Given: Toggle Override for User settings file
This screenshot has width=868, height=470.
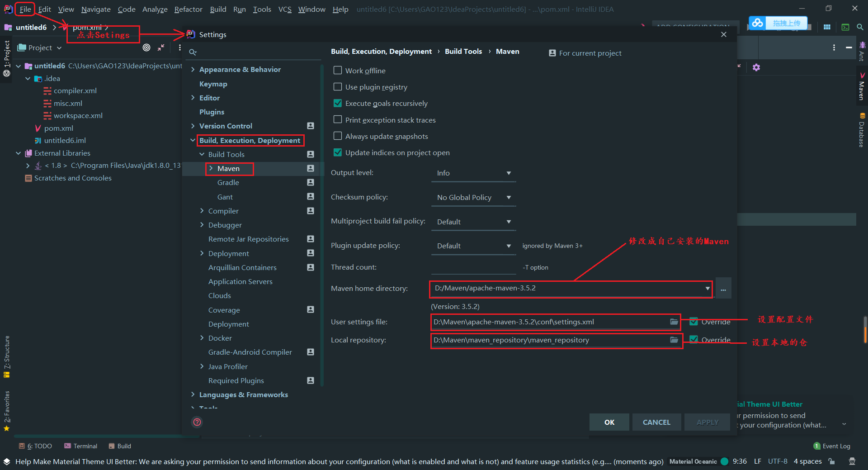Looking at the screenshot, I should point(693,322).
